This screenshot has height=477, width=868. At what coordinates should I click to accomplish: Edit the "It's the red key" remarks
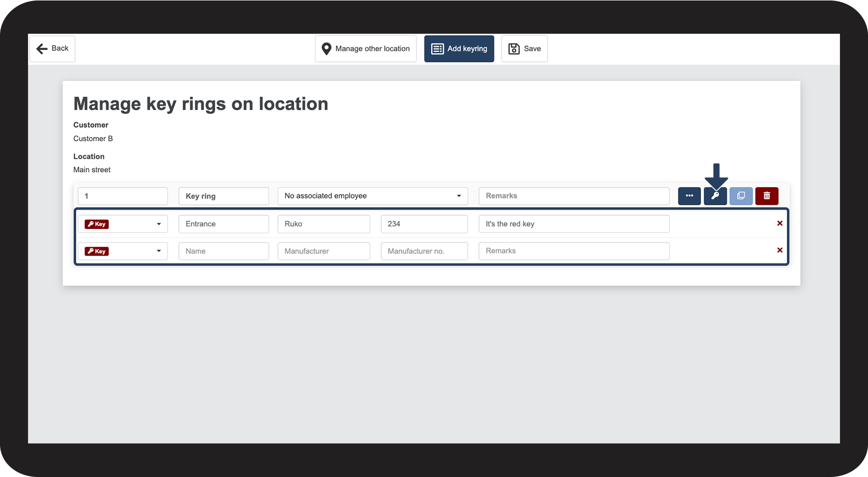[574, 224]
